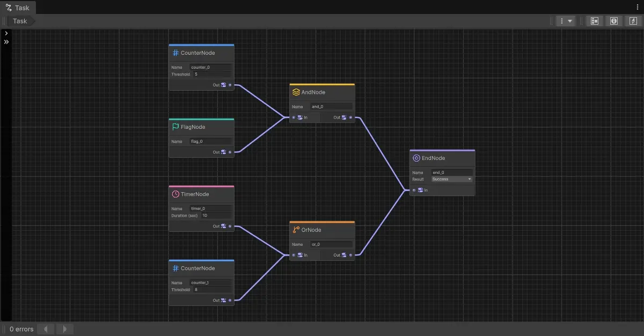The width and height of the screenshot is (644, 336).
Task: Toggle the minimap compass icon in toolbar
Action: coord(633,21)
